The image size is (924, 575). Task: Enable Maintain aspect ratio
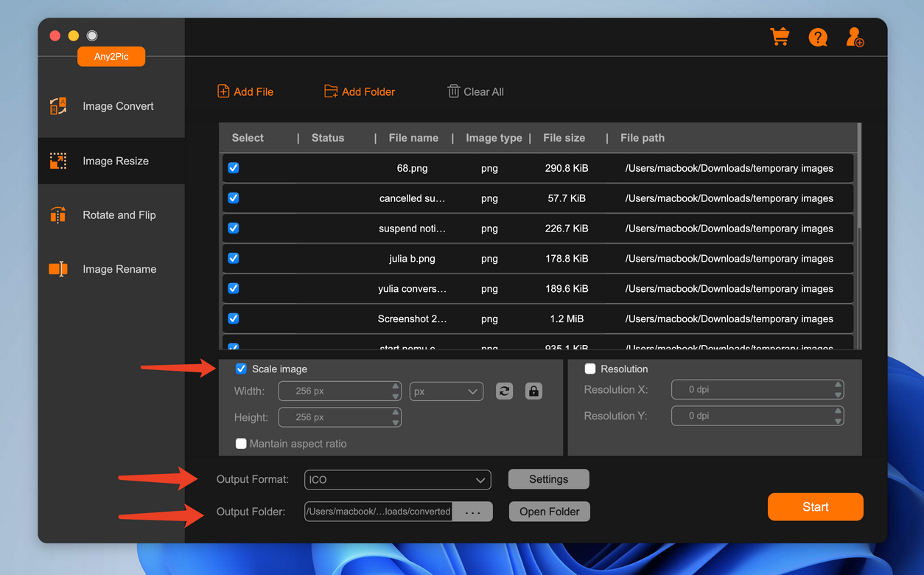[x=241, y=444]
